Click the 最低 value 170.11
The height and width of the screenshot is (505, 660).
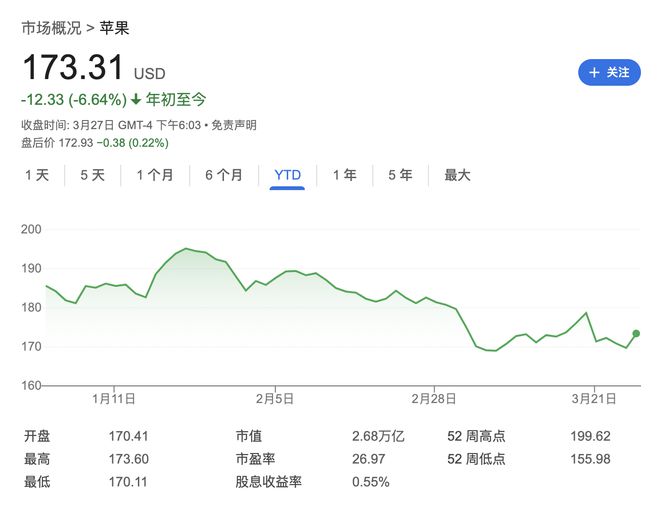[128, 481]
